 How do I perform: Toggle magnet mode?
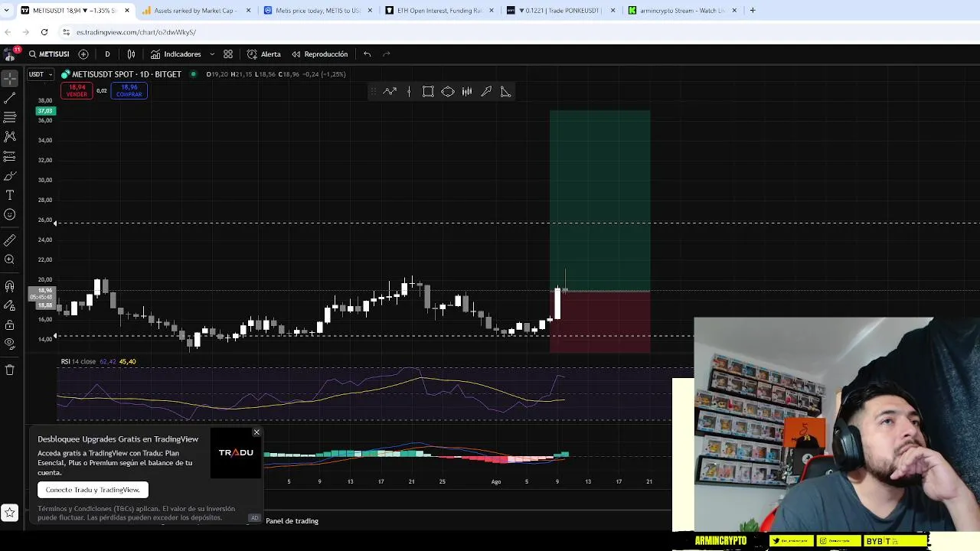(10, 286)
